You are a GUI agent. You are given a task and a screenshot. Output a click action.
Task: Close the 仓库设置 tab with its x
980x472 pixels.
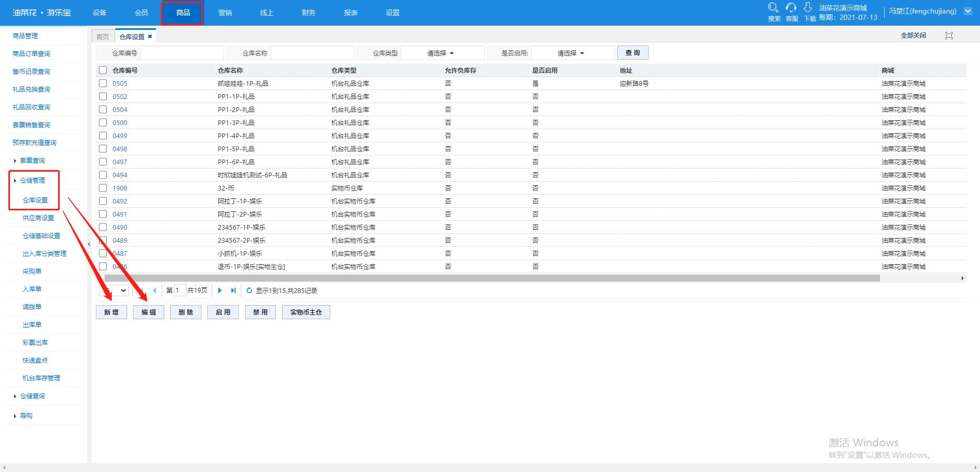coord(150,37)
